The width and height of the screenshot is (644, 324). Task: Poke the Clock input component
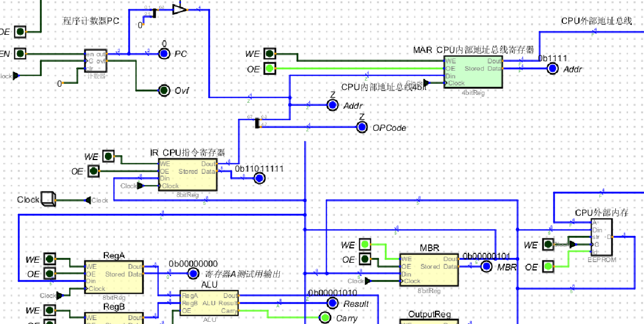point(48,200)
